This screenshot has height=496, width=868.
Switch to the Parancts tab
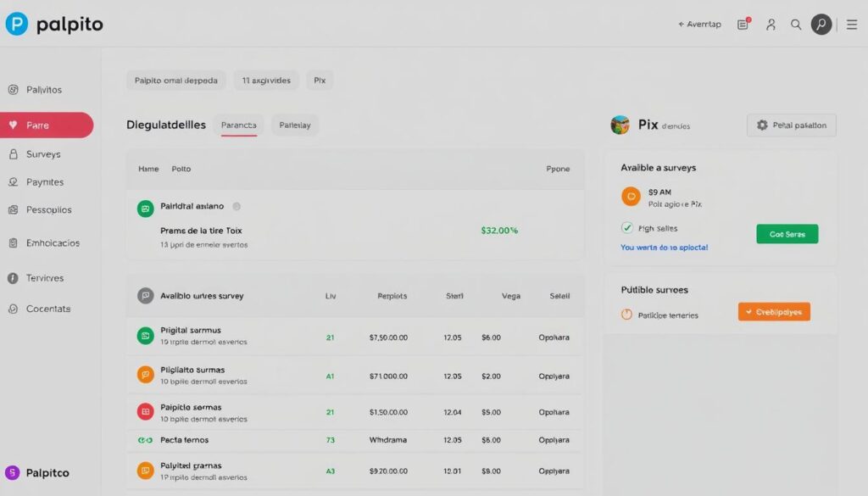tap(238, 125)
